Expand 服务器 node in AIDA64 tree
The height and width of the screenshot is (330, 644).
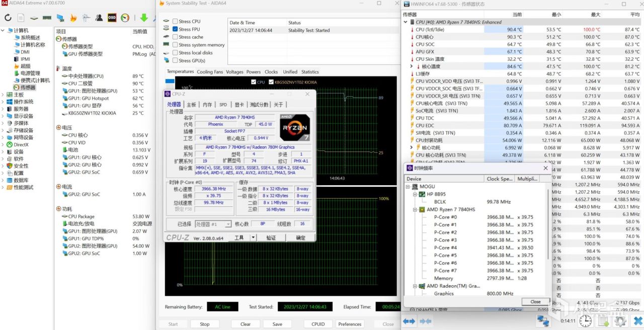[4, 109]
